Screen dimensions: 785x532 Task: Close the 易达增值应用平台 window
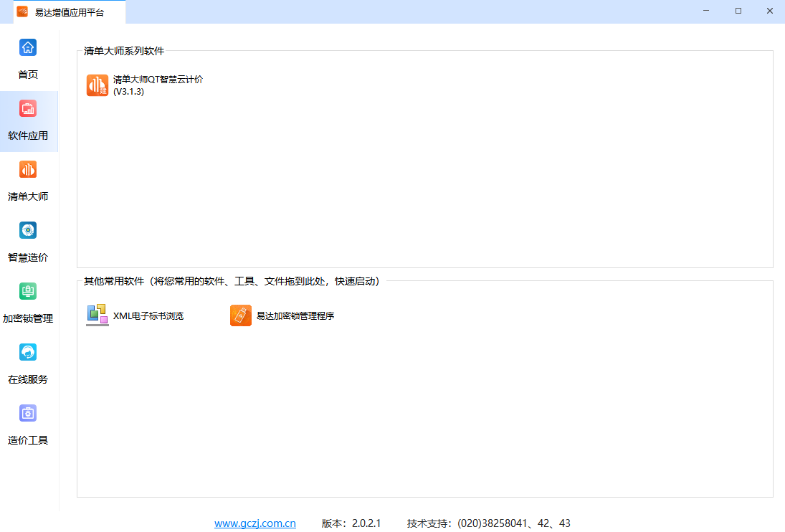pos(770,11)
